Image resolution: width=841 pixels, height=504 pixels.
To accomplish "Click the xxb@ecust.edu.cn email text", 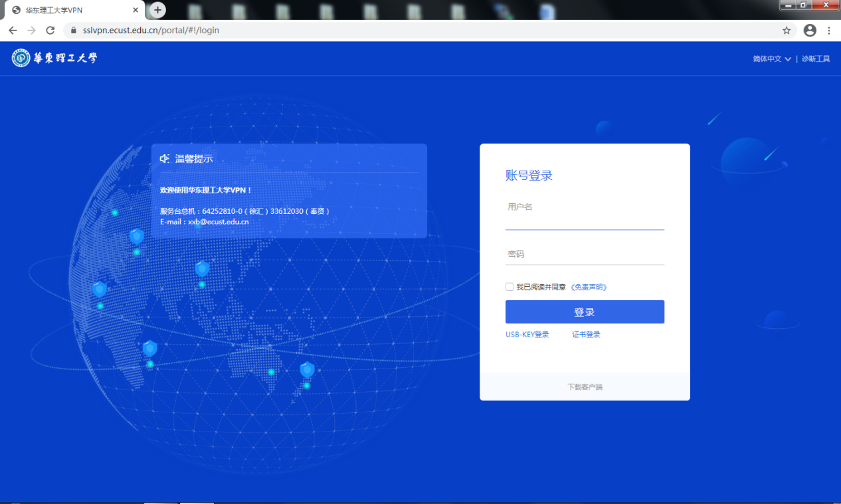I will [219, 222].
